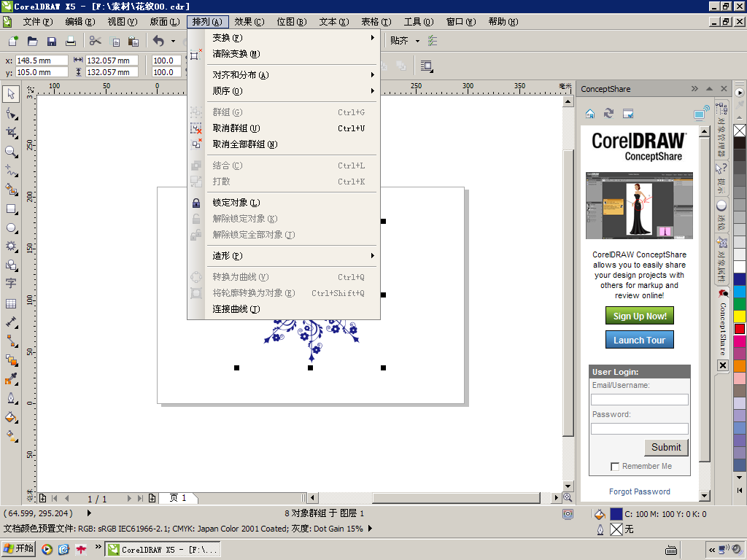Click the Paste clipboard icon

coord(134,41)
